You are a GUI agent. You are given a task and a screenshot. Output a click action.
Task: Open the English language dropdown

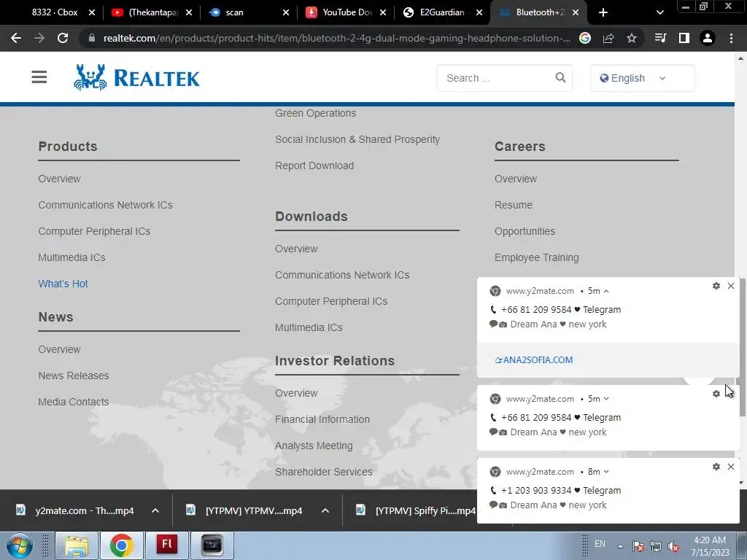tap(642, 78)
